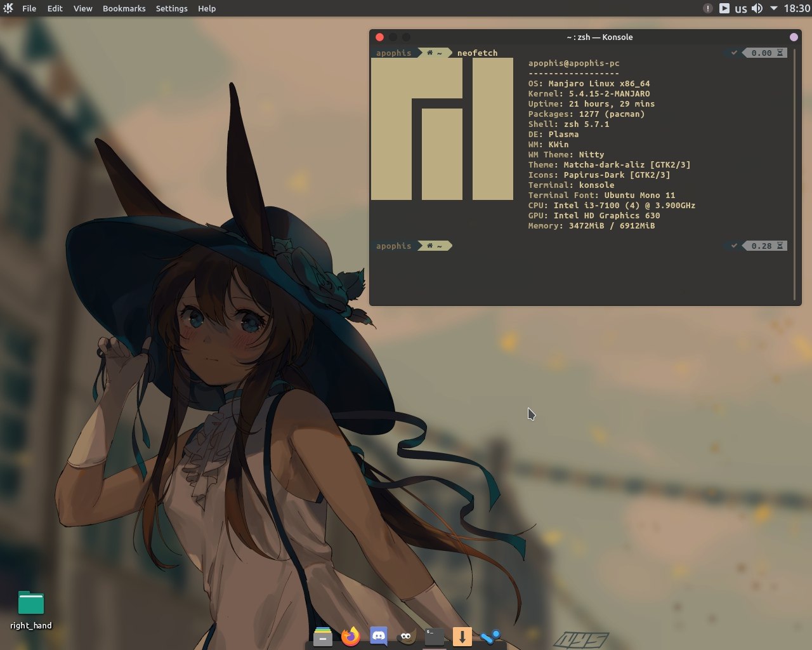Open the Bookmarks menu
This screenshot has height=650, width=812.
(x=124, y=8)
